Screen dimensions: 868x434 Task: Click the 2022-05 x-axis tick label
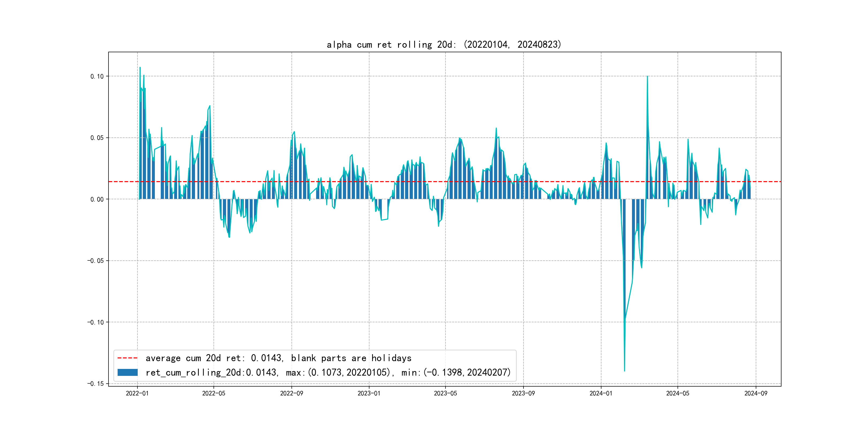click(214, 393)
